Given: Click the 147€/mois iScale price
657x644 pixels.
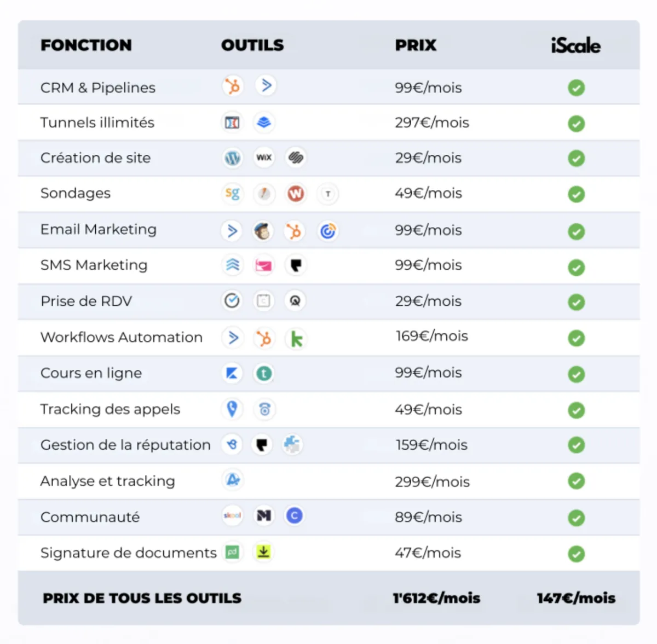Looking at the screenshot, I should [576, 598].
